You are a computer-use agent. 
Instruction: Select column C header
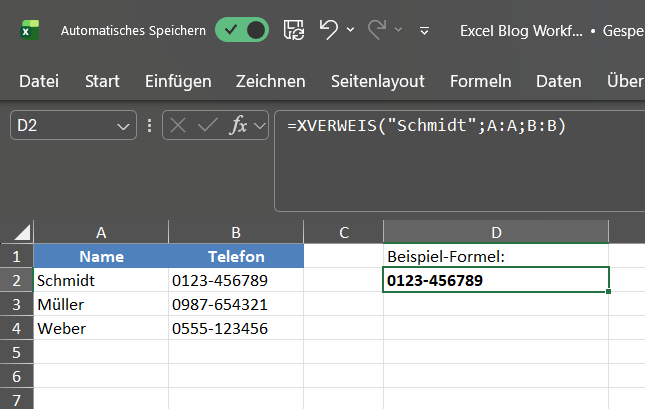coord(344,232)
